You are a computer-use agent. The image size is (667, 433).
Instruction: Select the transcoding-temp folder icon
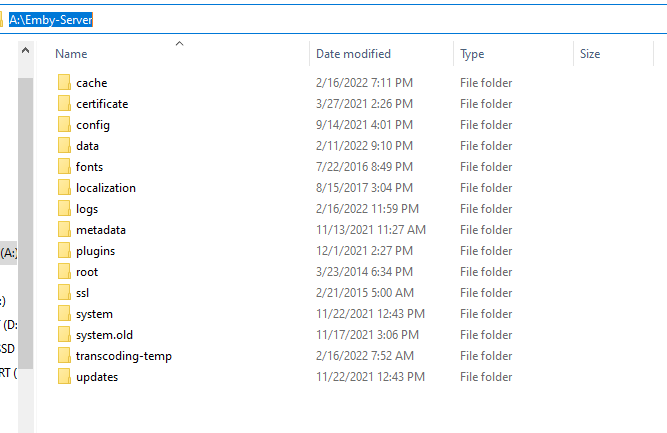click(64, 356)
